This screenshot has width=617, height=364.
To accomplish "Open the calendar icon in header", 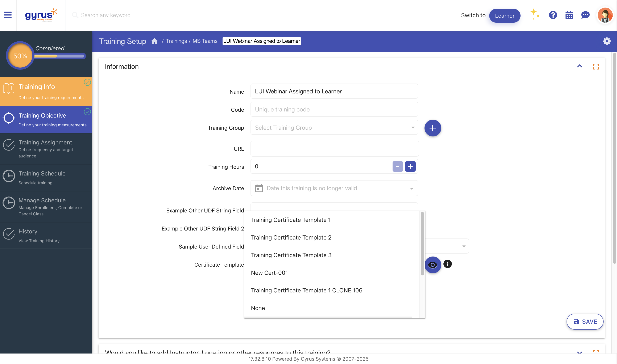I will pyautogui.click(x=569, y=15).
